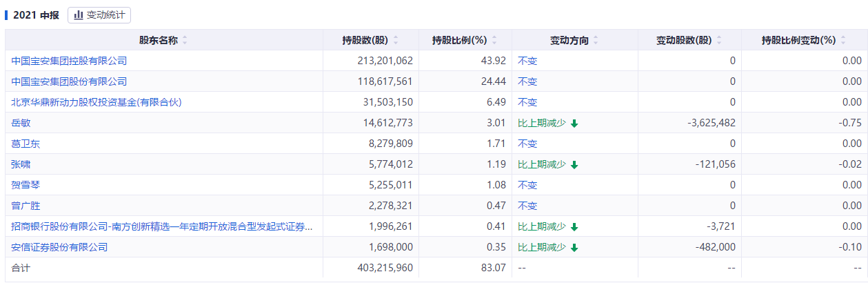Open shareholder 贺雪琴 link
This screenshot has width=868, height=283.
tap(26, 185)
